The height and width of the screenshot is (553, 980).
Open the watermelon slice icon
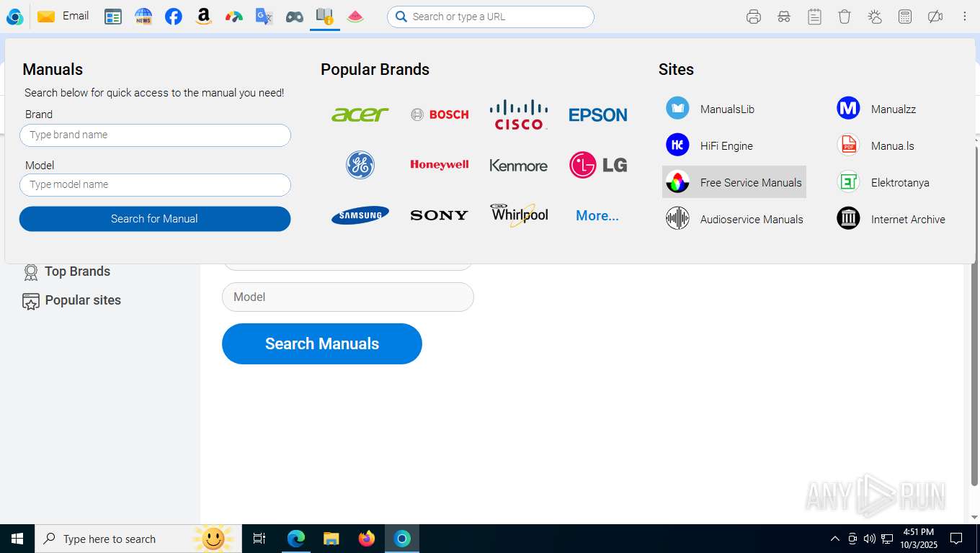pos(355,17)
